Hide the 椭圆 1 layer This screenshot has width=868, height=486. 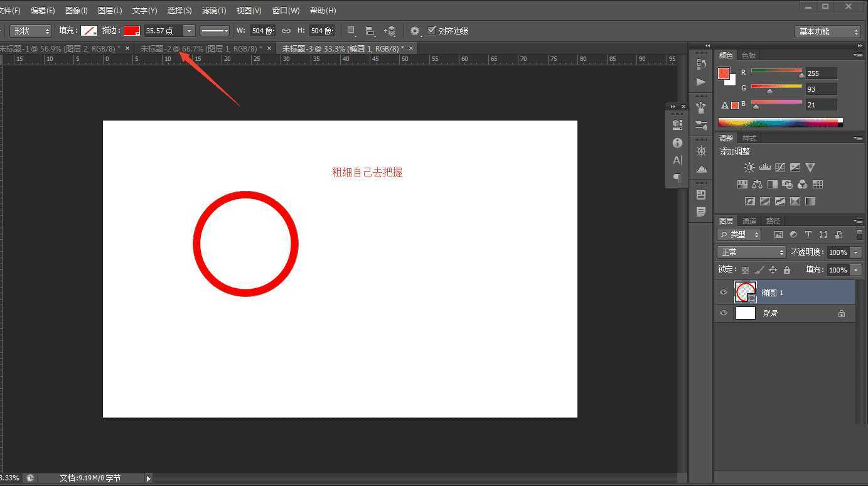pyautogui.click(x=724, y=293)
